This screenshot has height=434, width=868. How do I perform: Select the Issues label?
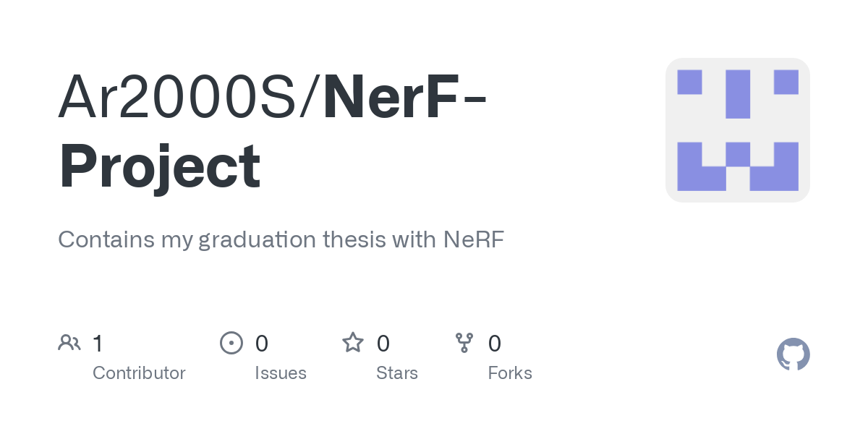pyautogui.click(x=281, y=373)
